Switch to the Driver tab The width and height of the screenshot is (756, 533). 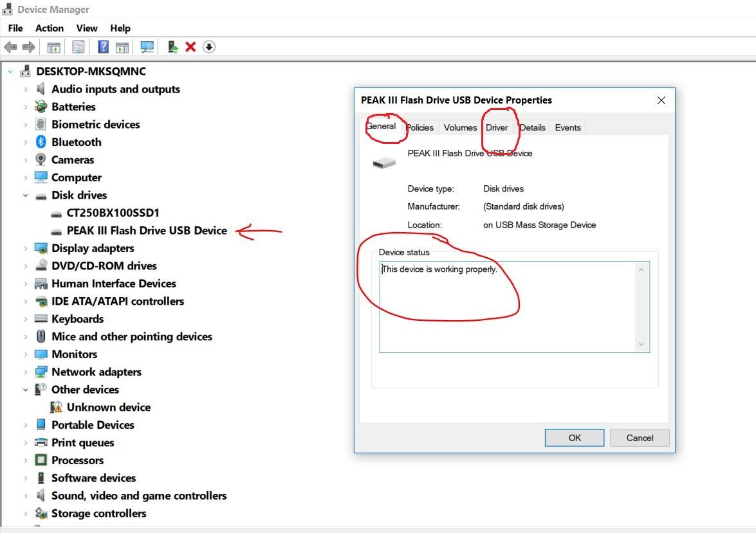tap(497, 127)
